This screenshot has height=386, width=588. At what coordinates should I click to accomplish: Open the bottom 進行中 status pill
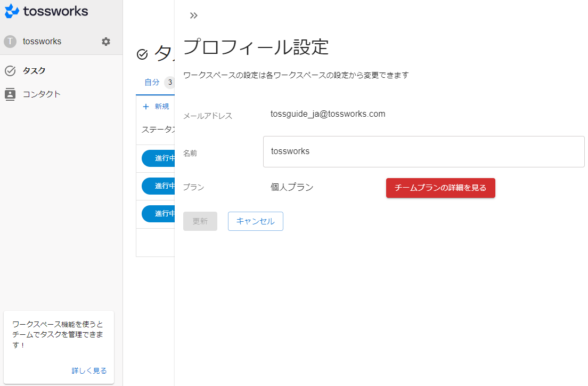point(158,214)
